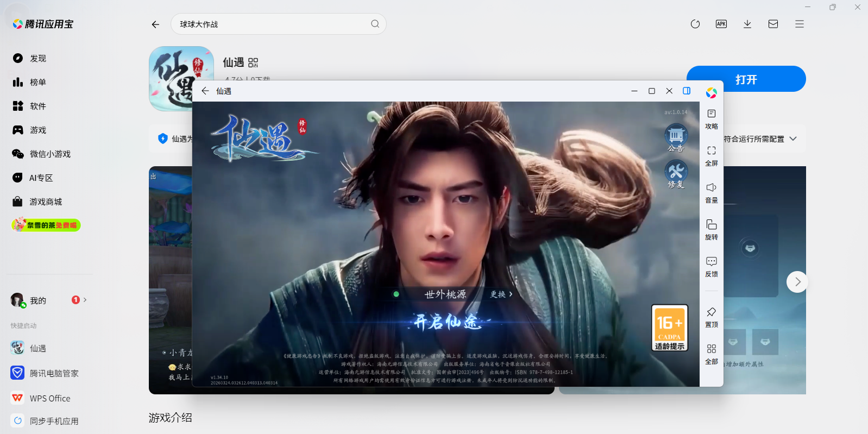This screenshot has height=434, width=868.
Task: Open the 音量 volume control
Action: pos(711,192)
